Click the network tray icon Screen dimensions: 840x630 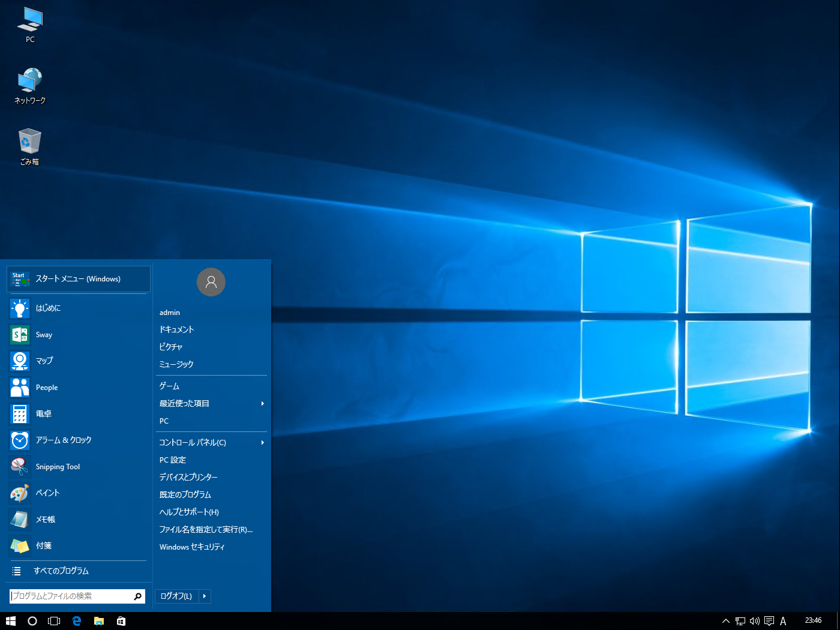point(740,621)
